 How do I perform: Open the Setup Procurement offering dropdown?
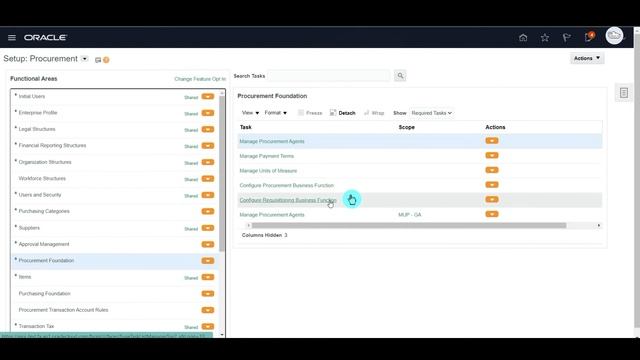click(84, 59)
